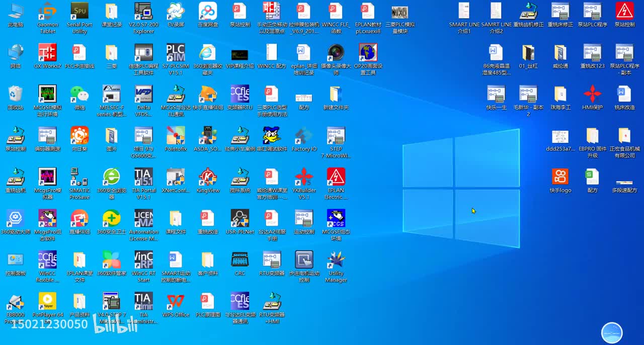Open the Gaomon Tablet shortcut
This screenshot has height=345, width=644.
click(47, 12)
